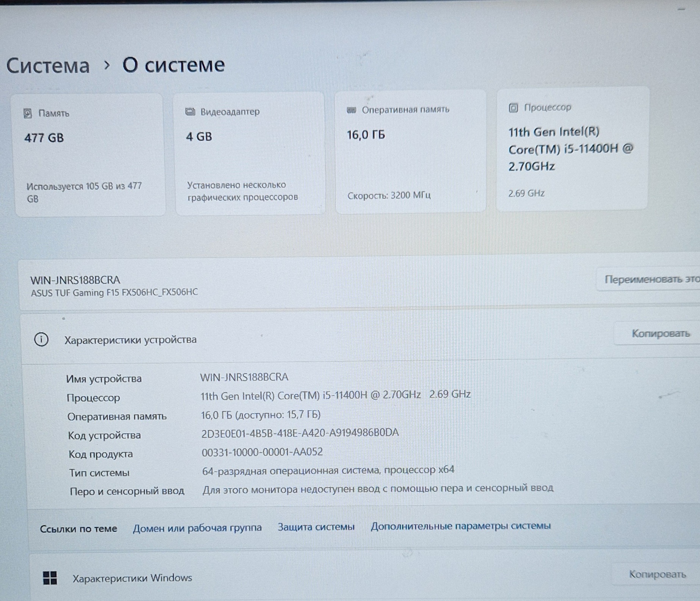The height and width of the screenshot is (601, 700).
Task: Select the 477 GB storage value
Action: (x=44, y=138)
